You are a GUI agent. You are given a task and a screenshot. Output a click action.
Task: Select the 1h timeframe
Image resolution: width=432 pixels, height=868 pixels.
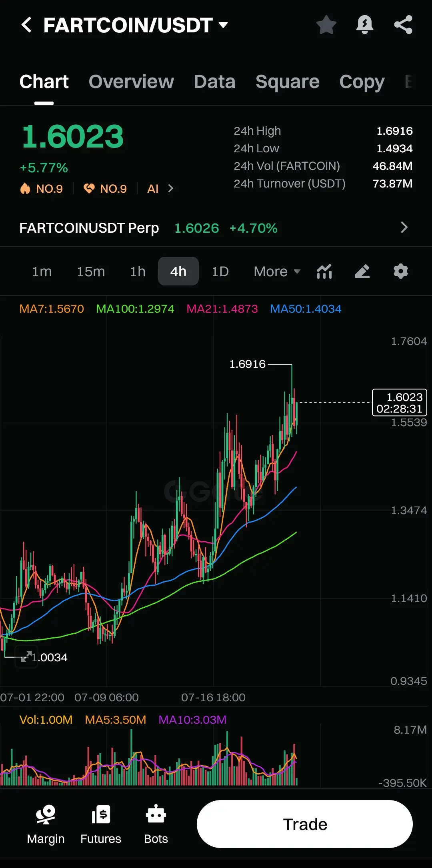138,271
